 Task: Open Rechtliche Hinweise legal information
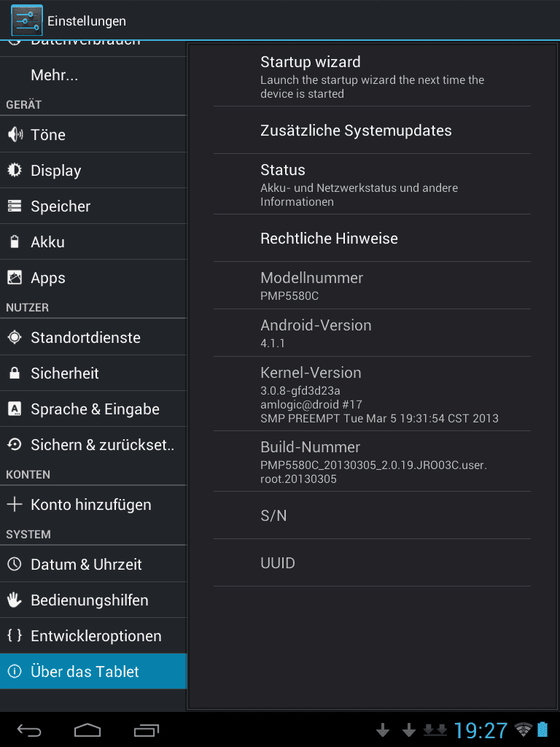point(372,239)
